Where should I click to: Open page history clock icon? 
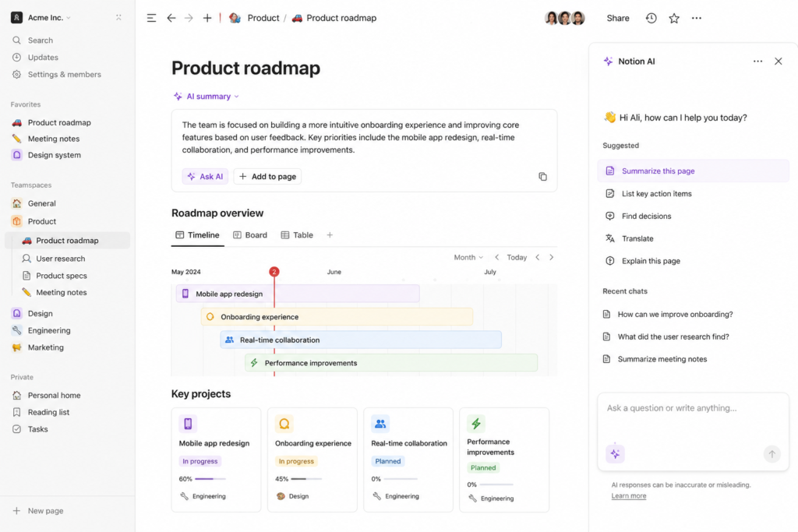pyautogui.click(x=651, y=19)
